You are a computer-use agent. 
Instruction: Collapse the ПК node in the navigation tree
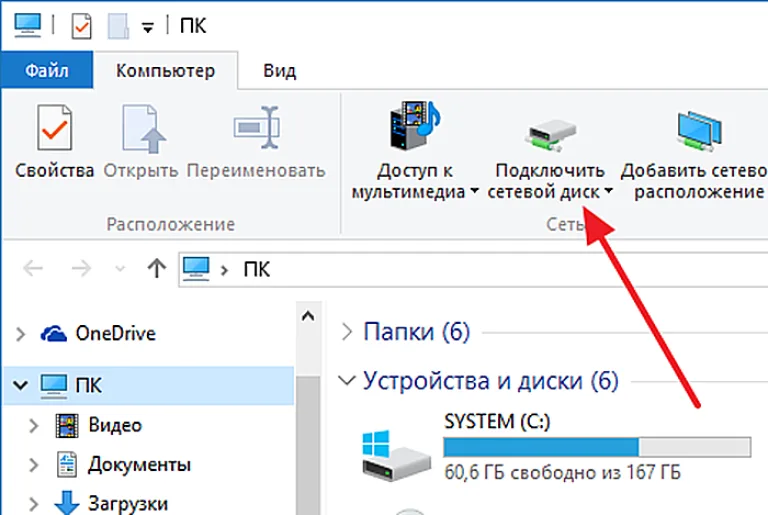(20, 385)
